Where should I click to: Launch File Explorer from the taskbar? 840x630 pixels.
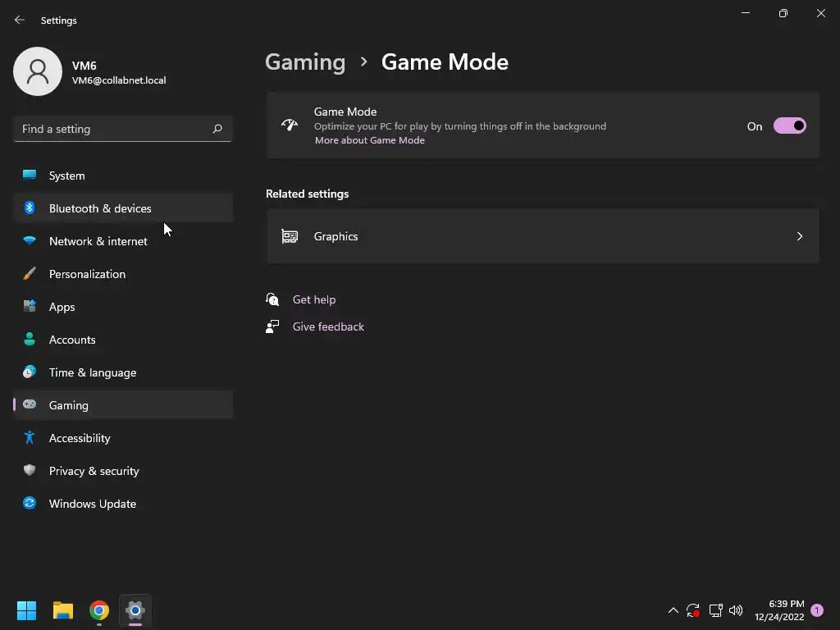[x=62, y=610]
